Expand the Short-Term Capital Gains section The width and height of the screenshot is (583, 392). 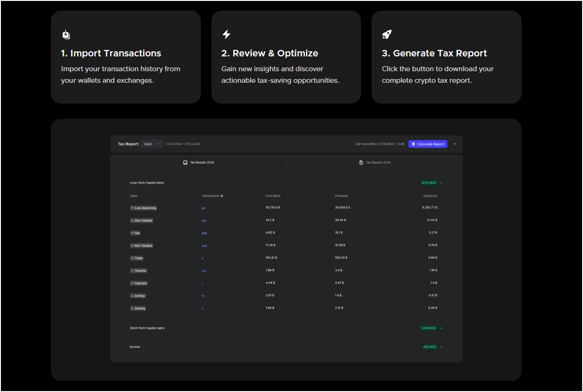tap(441, 328)
